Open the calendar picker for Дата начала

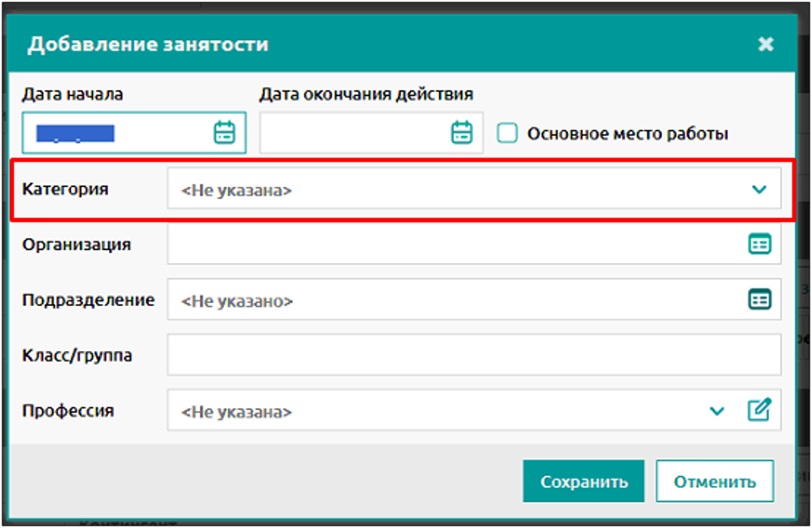(x=224, y=133)
